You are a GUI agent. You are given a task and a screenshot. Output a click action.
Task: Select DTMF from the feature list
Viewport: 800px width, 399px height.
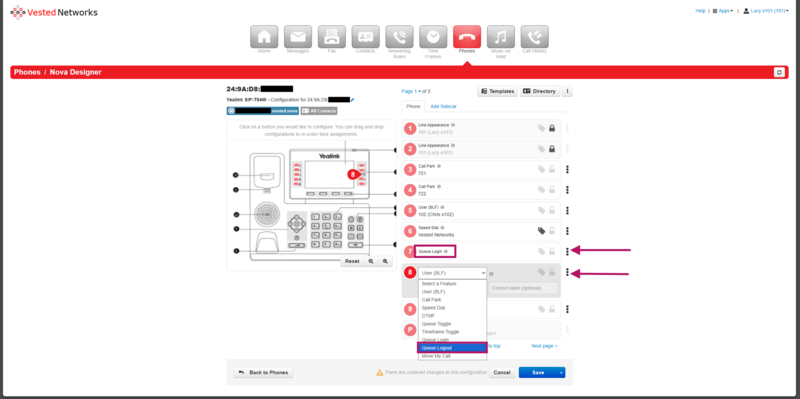(453, 316)
